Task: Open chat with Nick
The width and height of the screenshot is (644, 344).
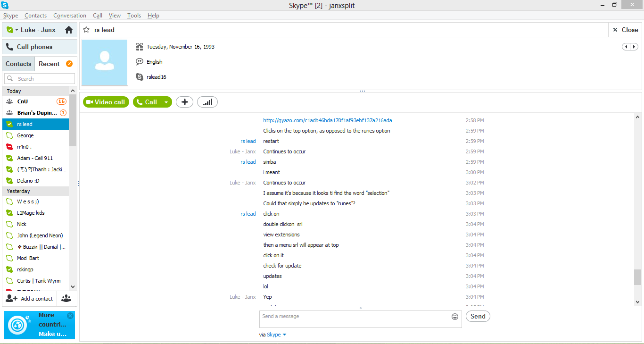Action: click(x=35, y=224)
